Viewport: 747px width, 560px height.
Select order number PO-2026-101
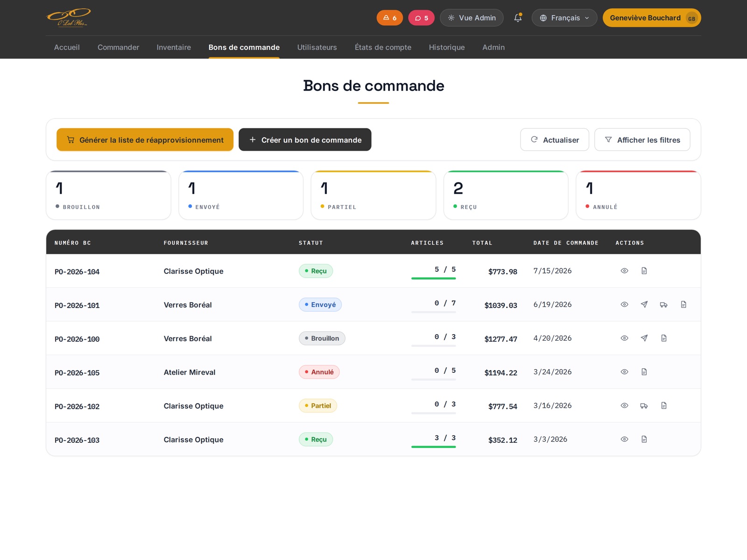(x=77, y=305)
